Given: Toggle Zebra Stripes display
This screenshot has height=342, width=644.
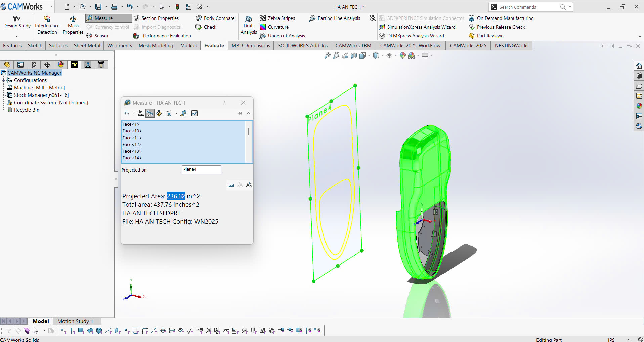Looking at the screenshot, I should coord(277,18).
